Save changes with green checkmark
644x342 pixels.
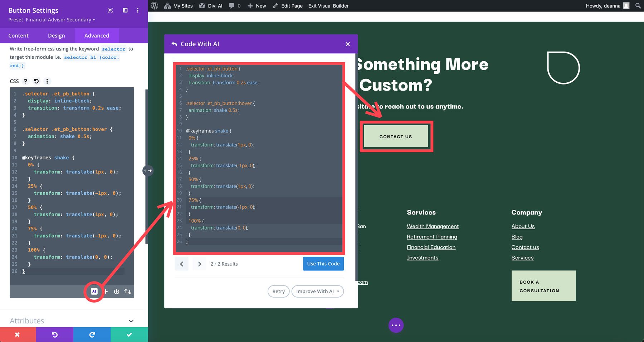[x=129, y=334]
